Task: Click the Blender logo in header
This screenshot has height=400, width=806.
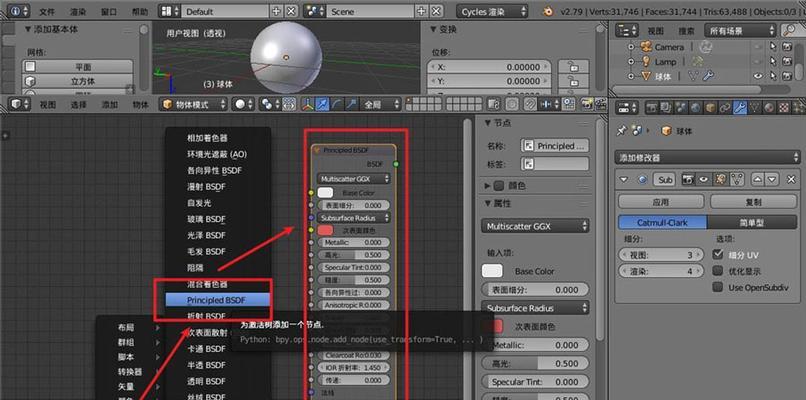Action: tap(549, 11)
